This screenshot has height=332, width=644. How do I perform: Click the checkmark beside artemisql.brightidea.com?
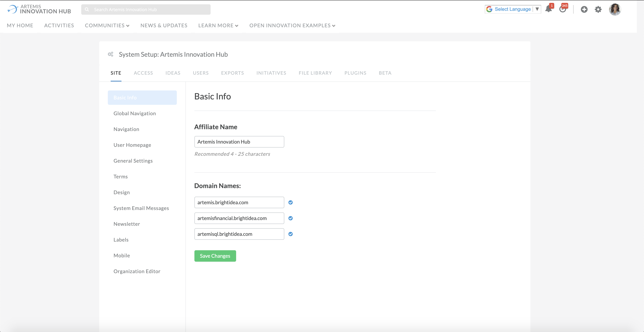[x=291, y=234]
